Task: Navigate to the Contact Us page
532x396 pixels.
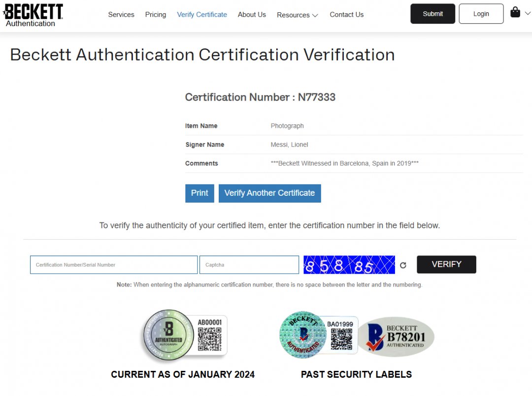Action: point(346,15)
